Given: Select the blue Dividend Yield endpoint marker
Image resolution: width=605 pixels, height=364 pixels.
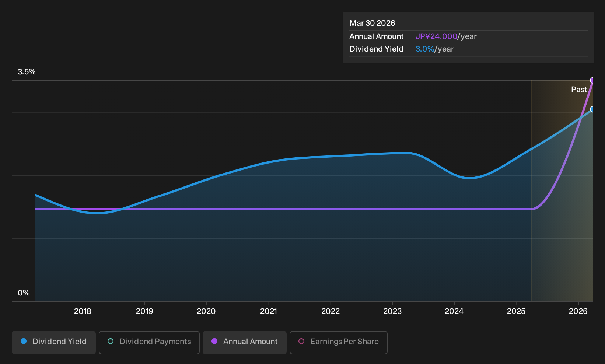Looking at the screenshot, I should (593, 109).
